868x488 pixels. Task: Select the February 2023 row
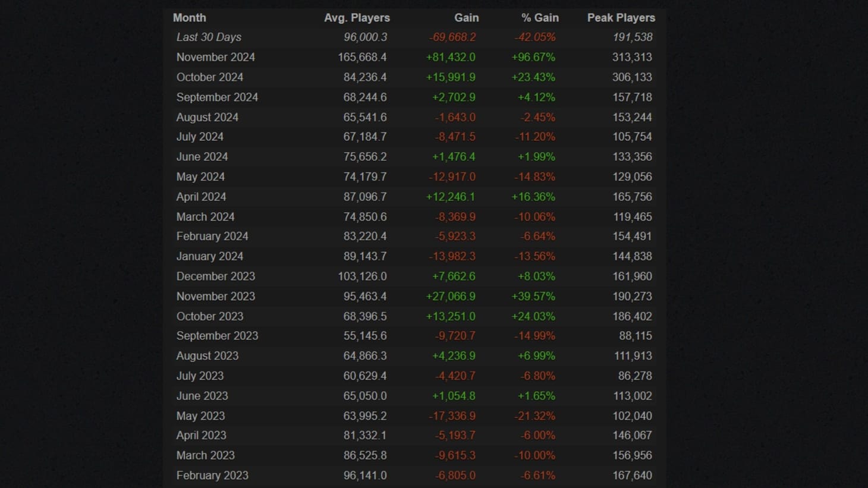point(212,475)
